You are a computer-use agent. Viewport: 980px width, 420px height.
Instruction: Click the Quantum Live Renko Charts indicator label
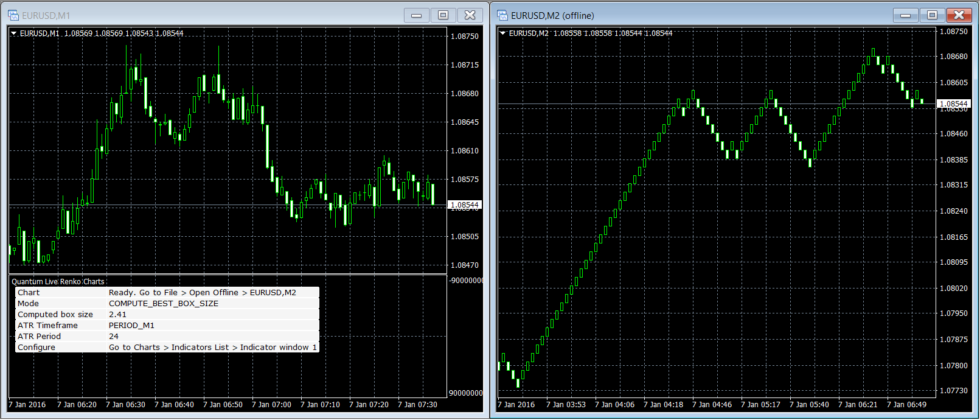[x=58, y=282]
